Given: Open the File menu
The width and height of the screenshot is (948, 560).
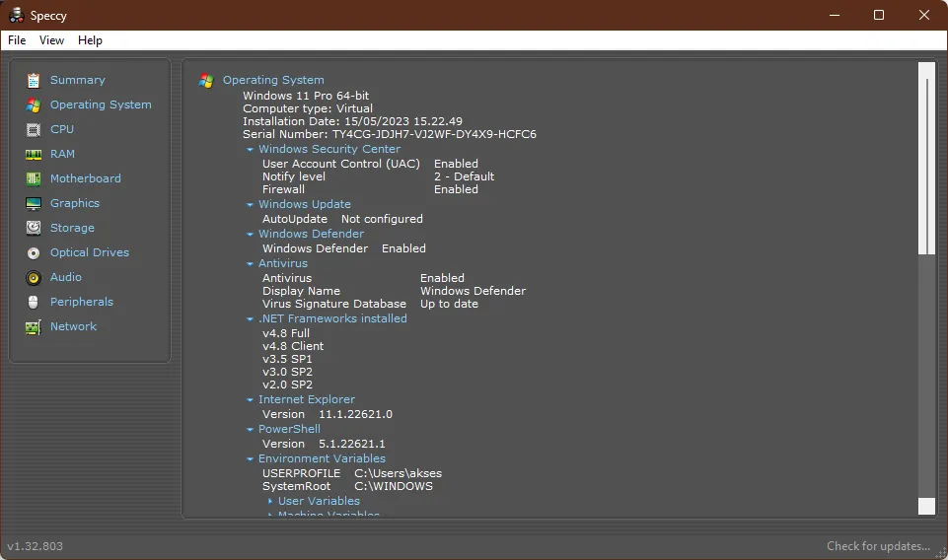Looking at the screenshot, I should click(x=17, y=40).
